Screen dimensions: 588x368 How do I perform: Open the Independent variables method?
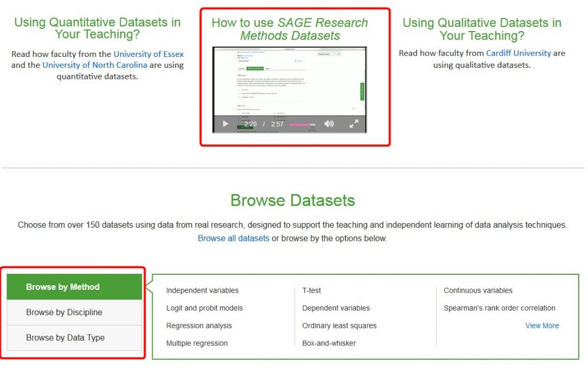pos(202,290)
